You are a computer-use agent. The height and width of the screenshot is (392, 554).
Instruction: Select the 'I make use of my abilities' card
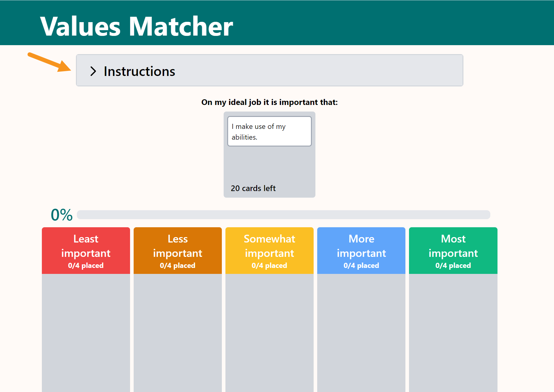point(269,131)
